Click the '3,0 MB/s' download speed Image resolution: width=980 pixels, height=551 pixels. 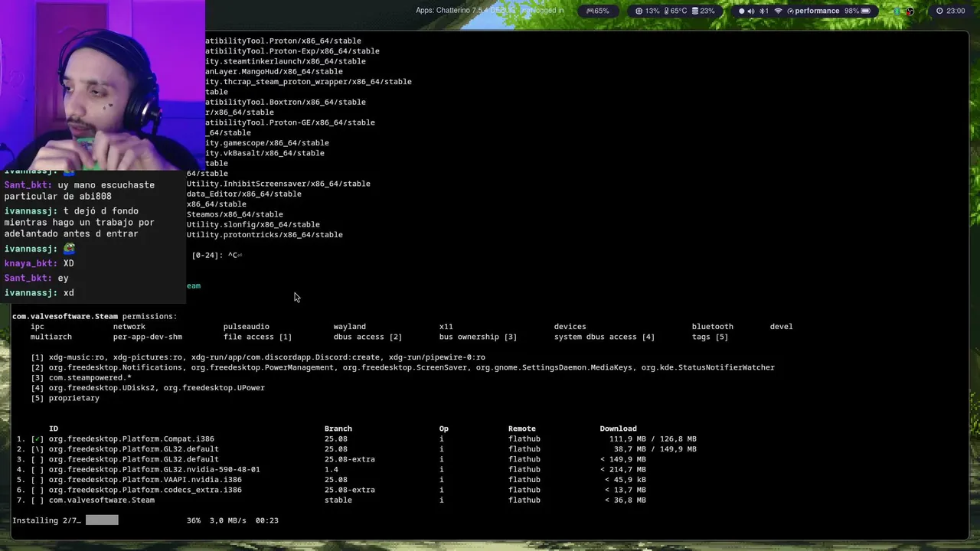[228, 520]
